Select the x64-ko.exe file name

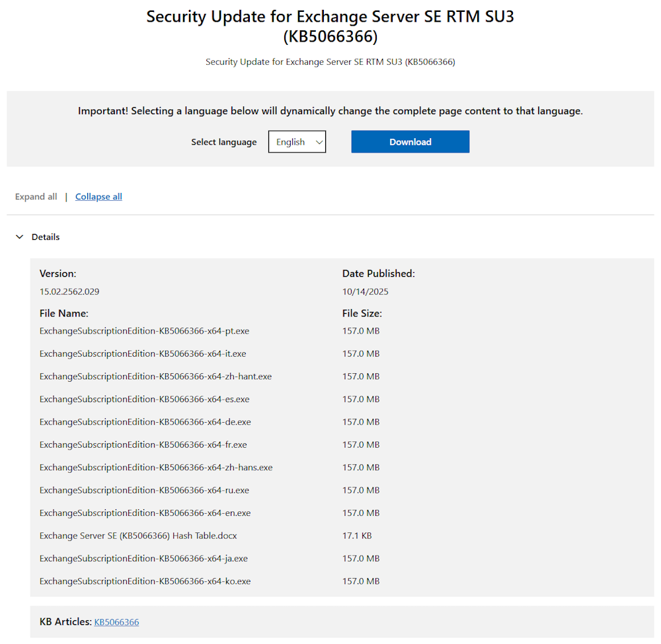pos(145,582)
